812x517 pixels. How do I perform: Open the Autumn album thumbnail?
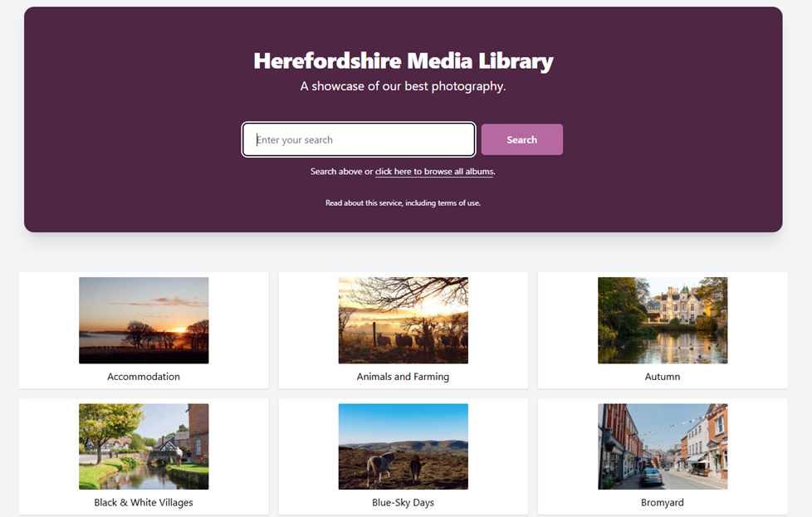(663, 320)
